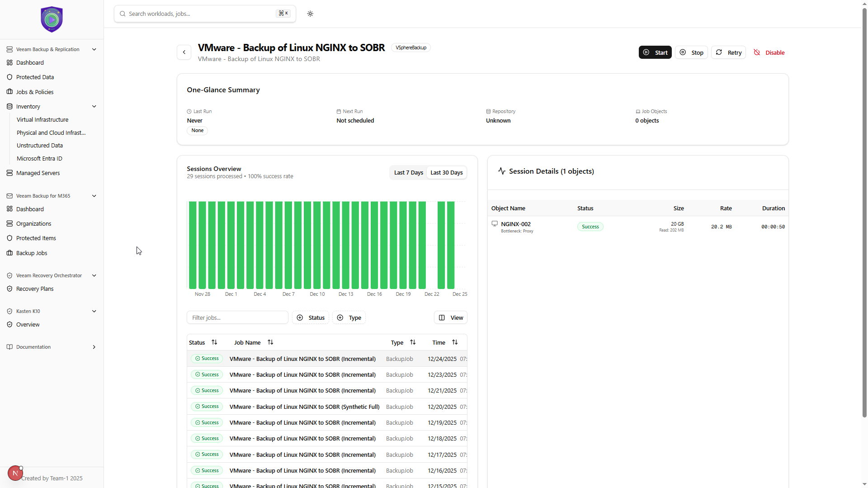The width and height of the screenshot is (868, 488).
Task: Sort sessions by Job Name arrows
Action: tap(270, 342)
